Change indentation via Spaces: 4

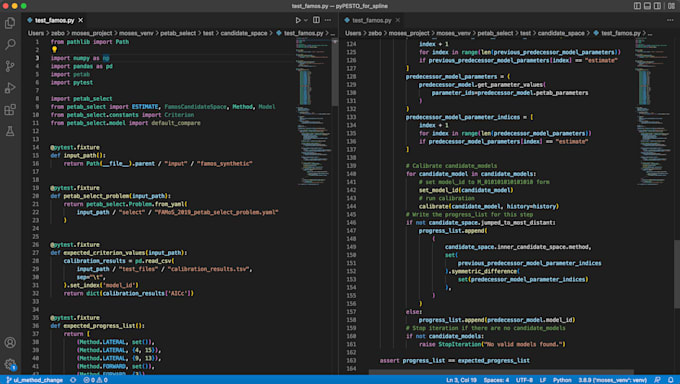click(x=496, y=380)
